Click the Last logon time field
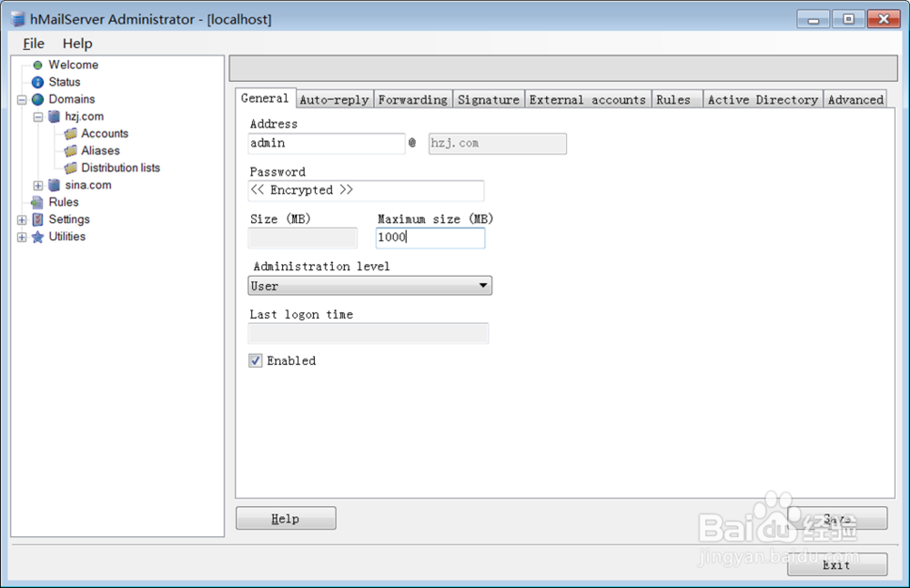 (x=368, y=333)
